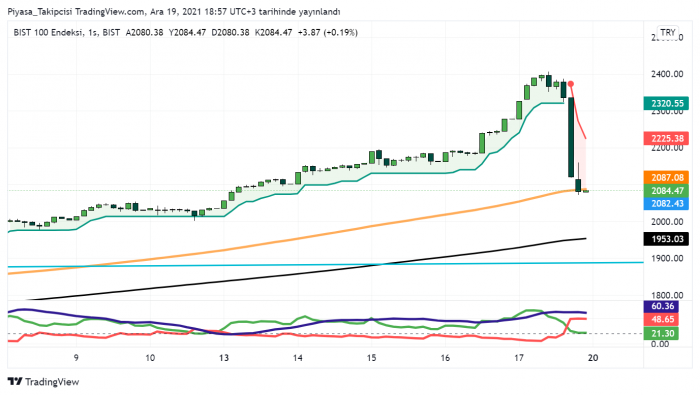Click the 48.65 indicator value label
700x395 pixels.
pos(662,320)
